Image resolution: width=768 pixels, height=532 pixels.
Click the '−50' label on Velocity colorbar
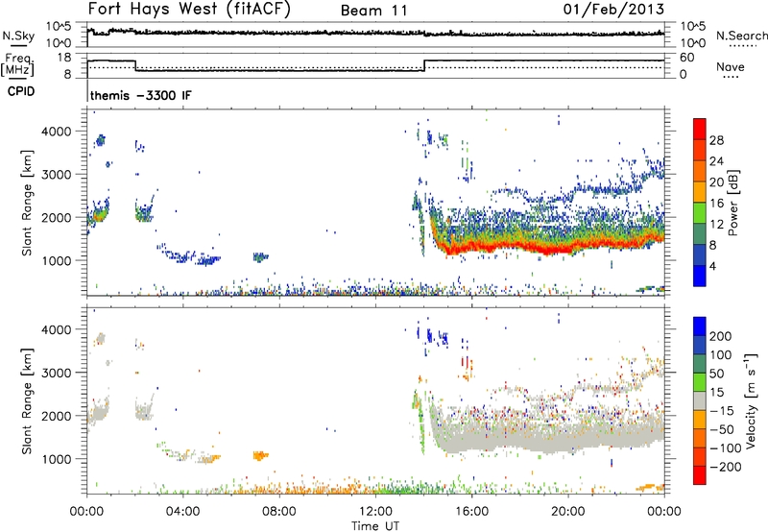(x=724, y=429)
